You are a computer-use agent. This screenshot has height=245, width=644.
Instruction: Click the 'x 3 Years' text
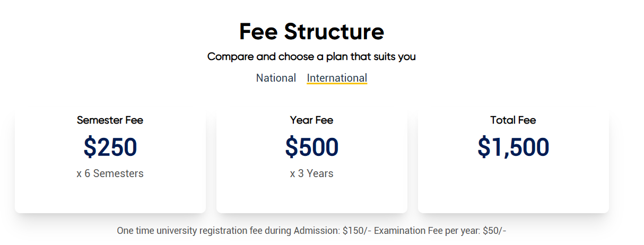point(311,173)
